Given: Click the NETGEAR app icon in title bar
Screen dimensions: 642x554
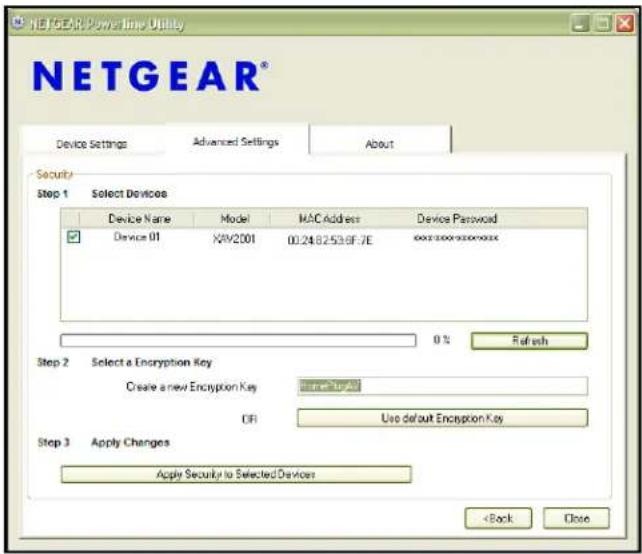Looking at the screenshot, I should pos(18,22).
